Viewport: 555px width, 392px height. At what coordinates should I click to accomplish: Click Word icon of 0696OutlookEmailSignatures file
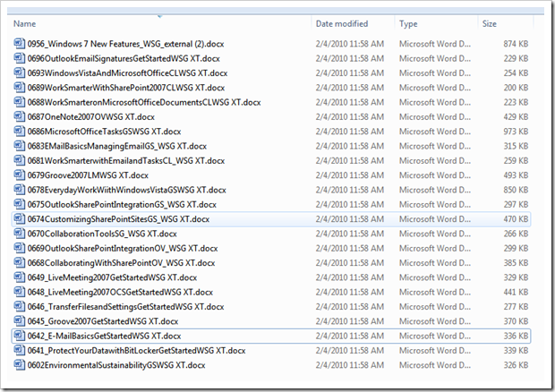pyautogui.click(x=19, y=58)
